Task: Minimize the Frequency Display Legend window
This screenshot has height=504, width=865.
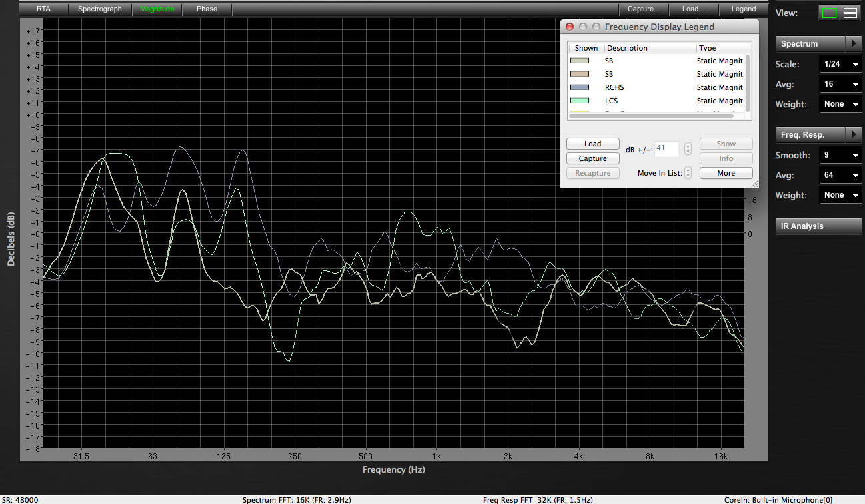Action: click(583, 27)
